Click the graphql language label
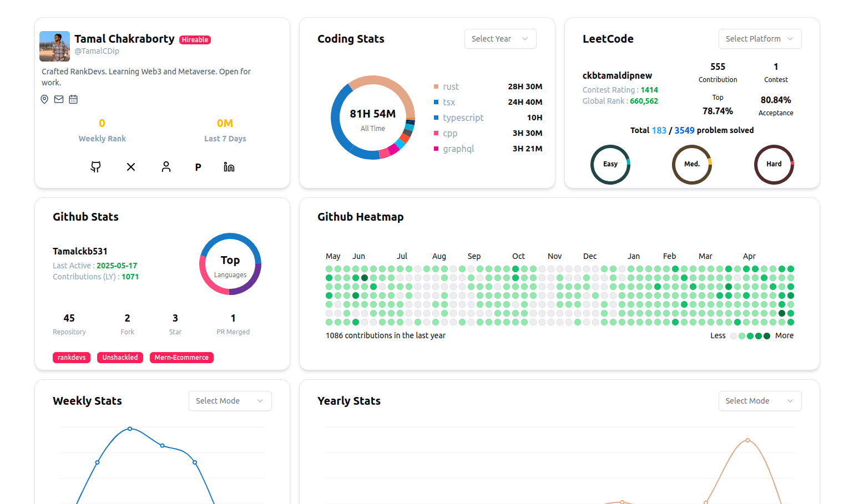Image resolution: width=854 pixels, height=504 pixels. 458,149
